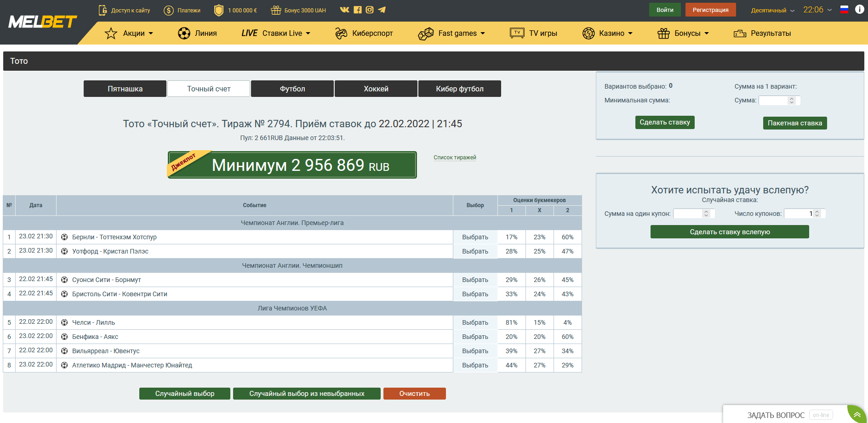Click the Джекпот Минимум 2 956 869 banner
868x423 pixels.
[x=292, y=165]
